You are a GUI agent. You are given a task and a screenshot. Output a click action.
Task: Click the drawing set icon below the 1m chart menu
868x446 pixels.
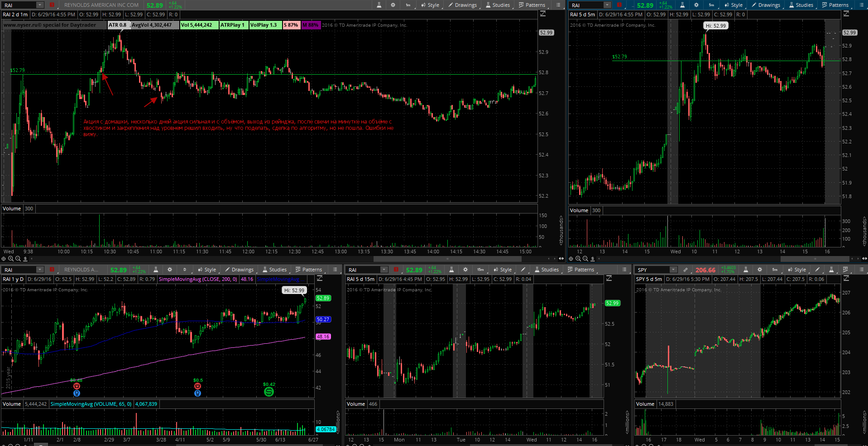pos(543,14)
